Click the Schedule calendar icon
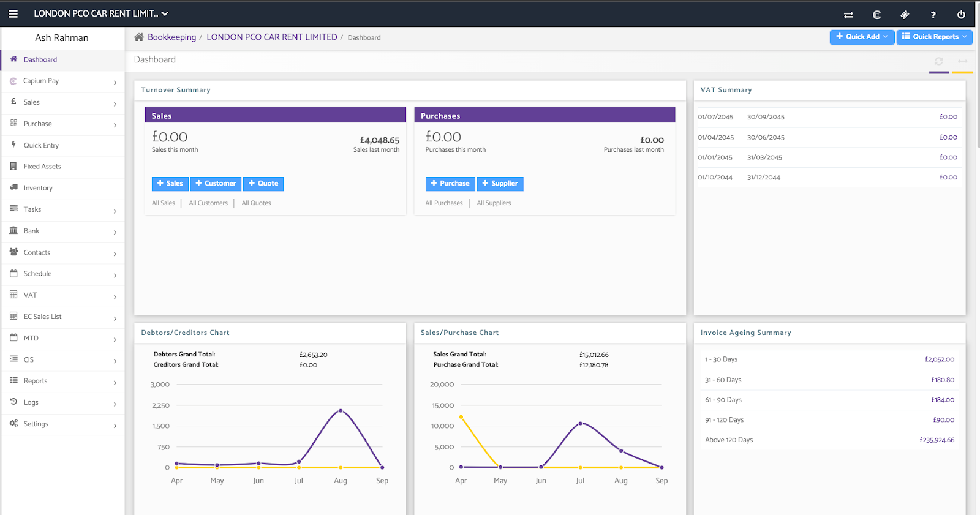Screen dimensions: 980x515 click(13, 273)
